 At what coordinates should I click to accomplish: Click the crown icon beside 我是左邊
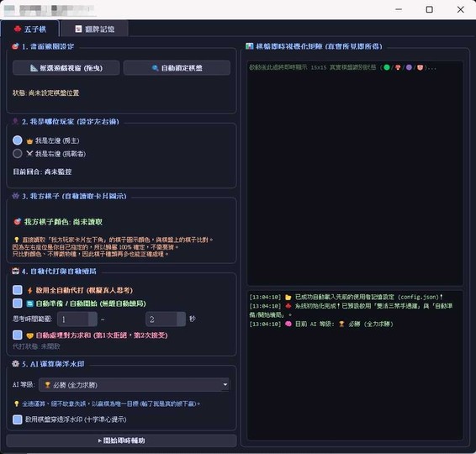click(x=29, y=141)
